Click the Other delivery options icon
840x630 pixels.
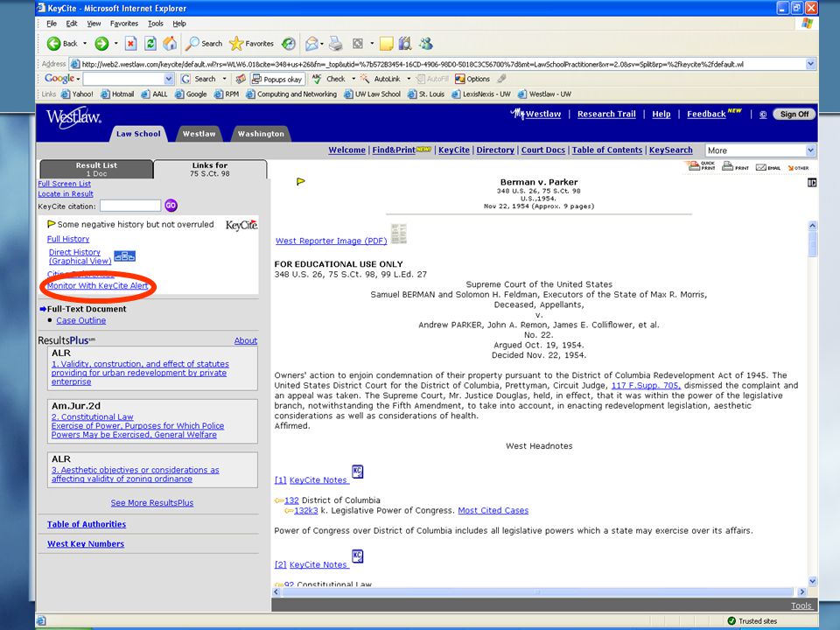[x=798, y=168]
